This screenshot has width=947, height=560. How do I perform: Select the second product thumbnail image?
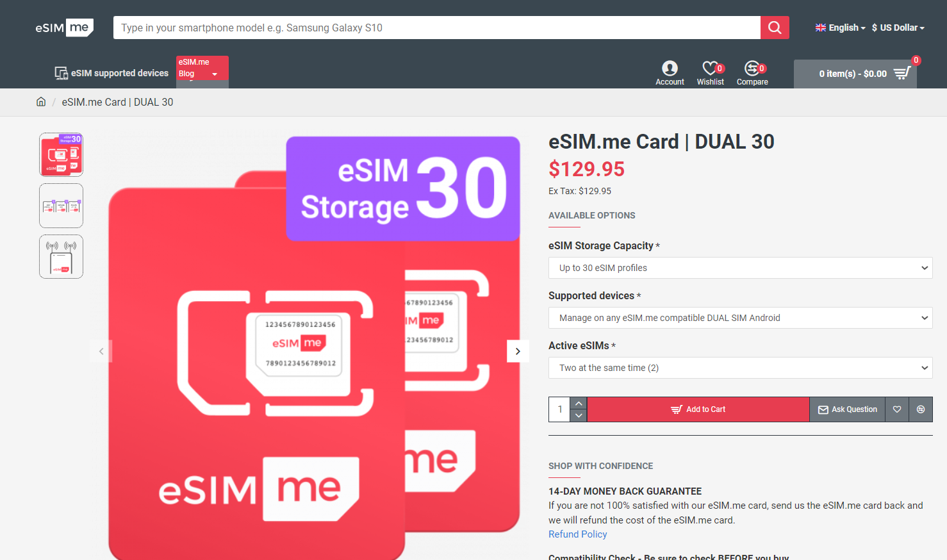tap(61, 206)
